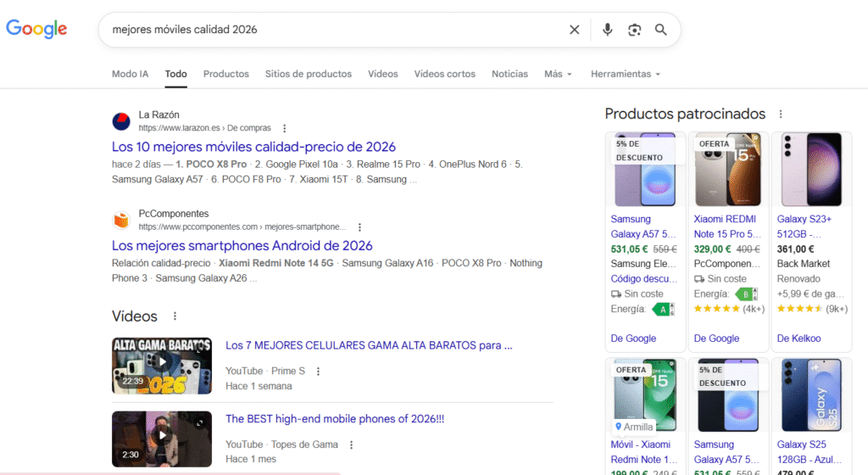The image size is (868, 475).
Task: Open 'Los 10 mejores móviles calidad-precio de 2026'
Action: 253,147
